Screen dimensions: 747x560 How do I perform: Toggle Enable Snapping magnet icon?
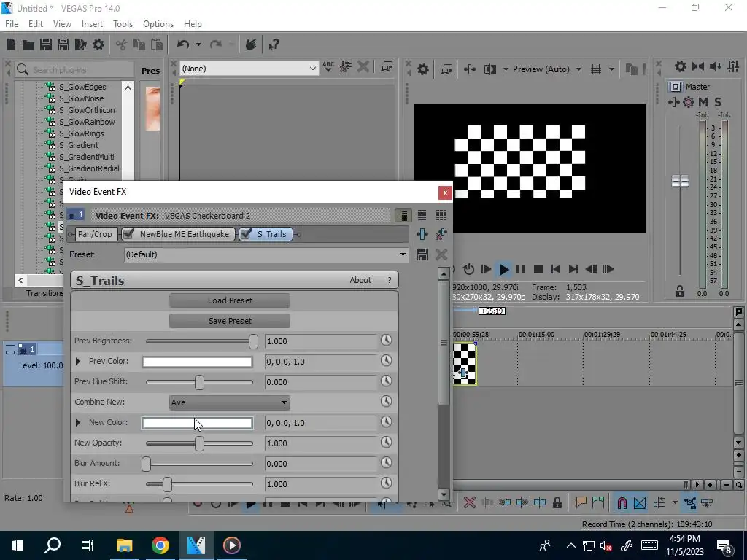(x=622, y=503)
